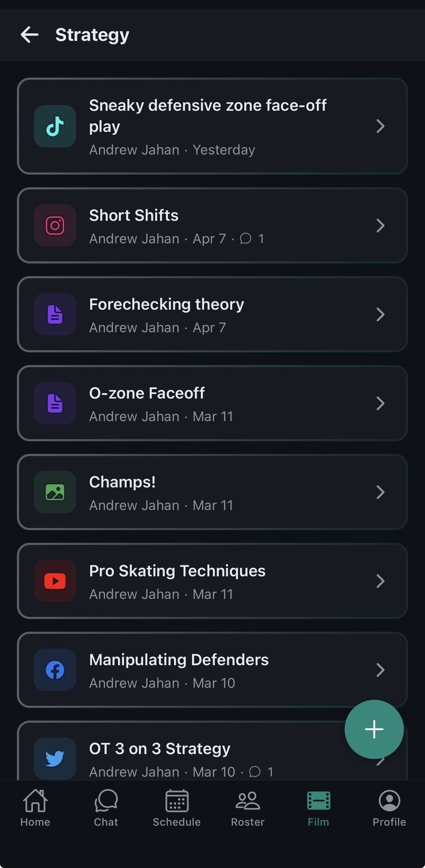This screenshot has height=868, width=425.
Task: Go to the Schedule tab
Action: pos(177,808)
